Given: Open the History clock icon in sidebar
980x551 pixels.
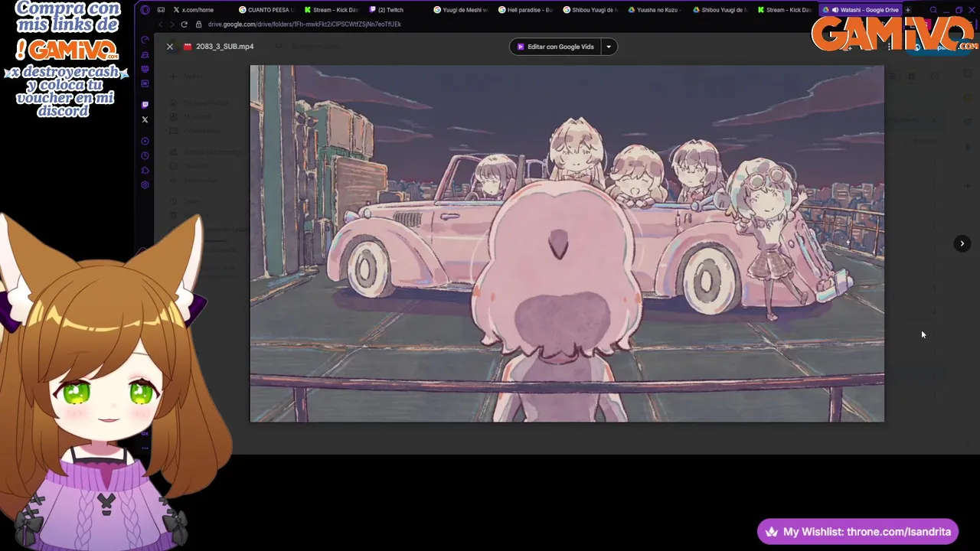Looking at the screenshot, I should pyautogui.click(x=145, y=155).
